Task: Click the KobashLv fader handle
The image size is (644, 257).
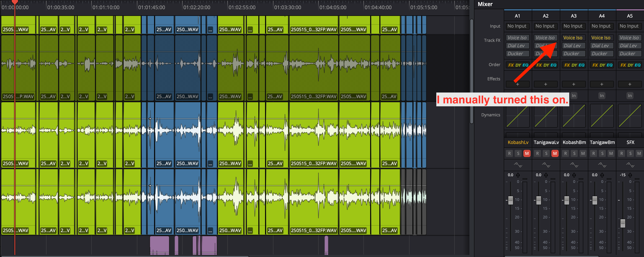Action: [510, 200]
